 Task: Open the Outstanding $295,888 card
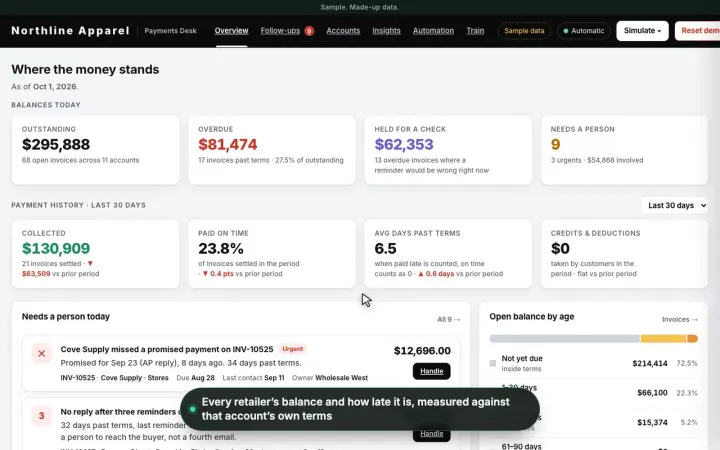96,150
